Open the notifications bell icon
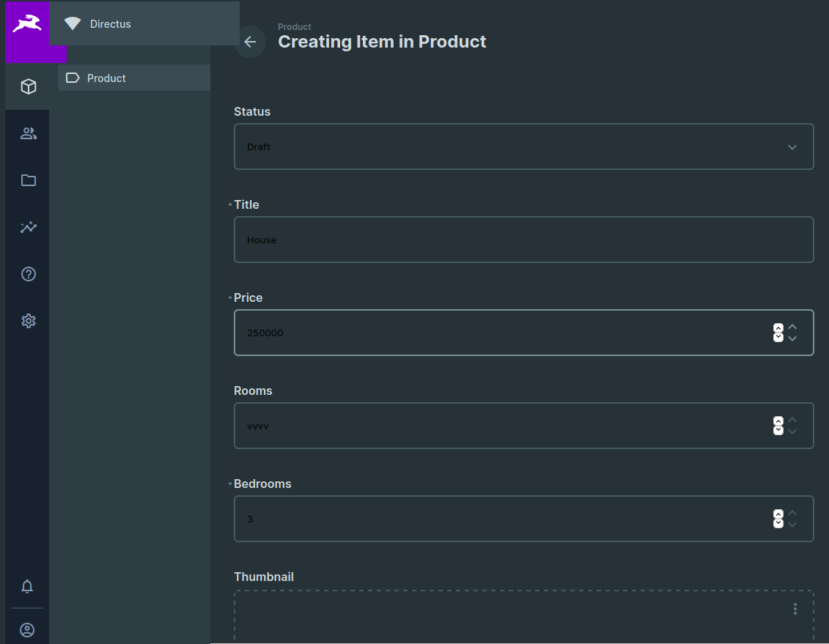 (x=27, y=586)
